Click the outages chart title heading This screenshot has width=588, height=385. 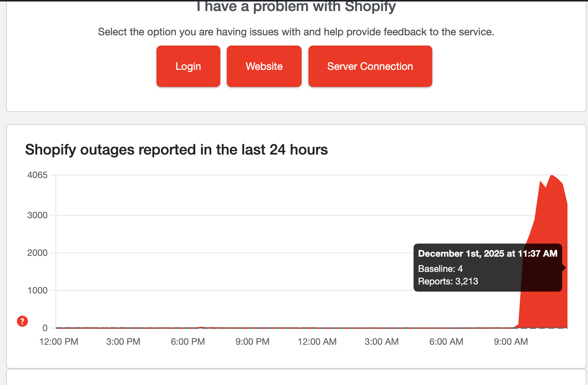pos(176,150)
